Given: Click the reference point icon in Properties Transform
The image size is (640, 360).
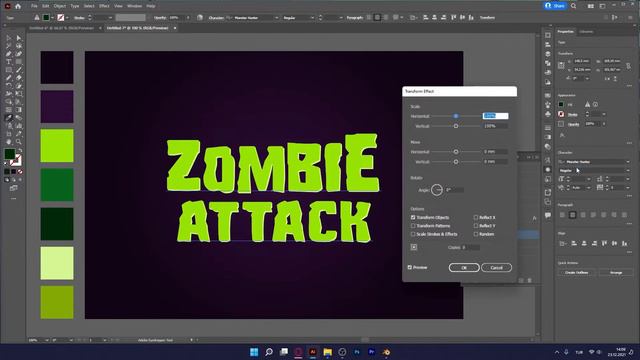Looking at the screenshot, I should [x=561, y=65].
